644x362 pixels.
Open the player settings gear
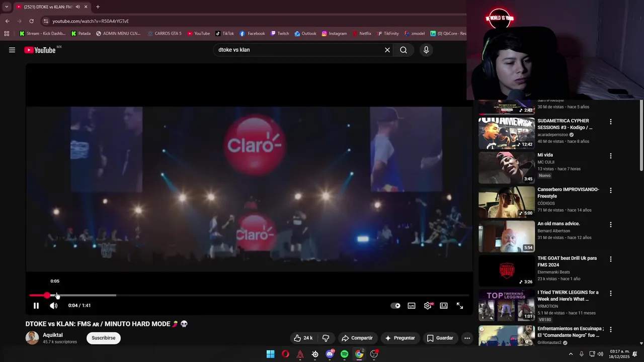coord(428,306)
